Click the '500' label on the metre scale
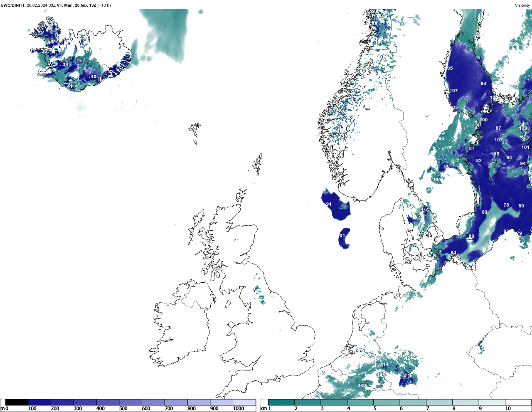This screenshot has height=412, width=532. [123, 409]
